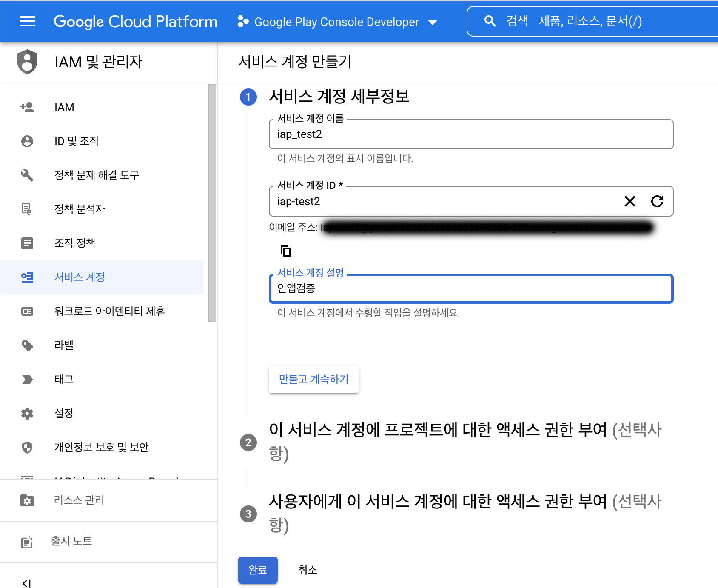Click the 취소 button
The width and height of the screenshot is (718, 588).
308,570
